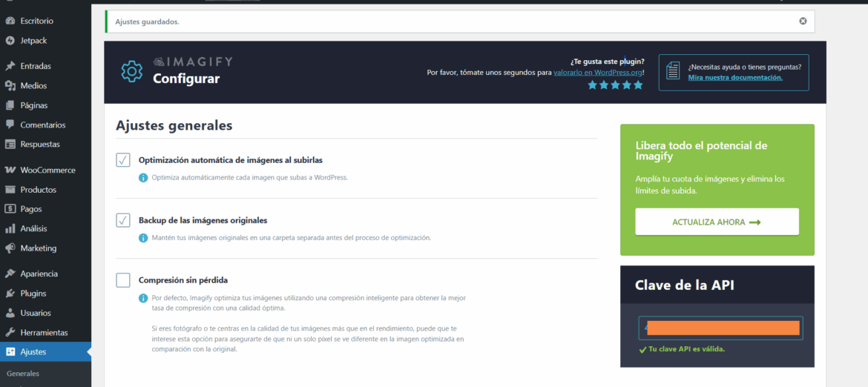Click the Plugins plug icon
Image resolution: width=868 pixels, height=387 pixels.
(10, 294)
